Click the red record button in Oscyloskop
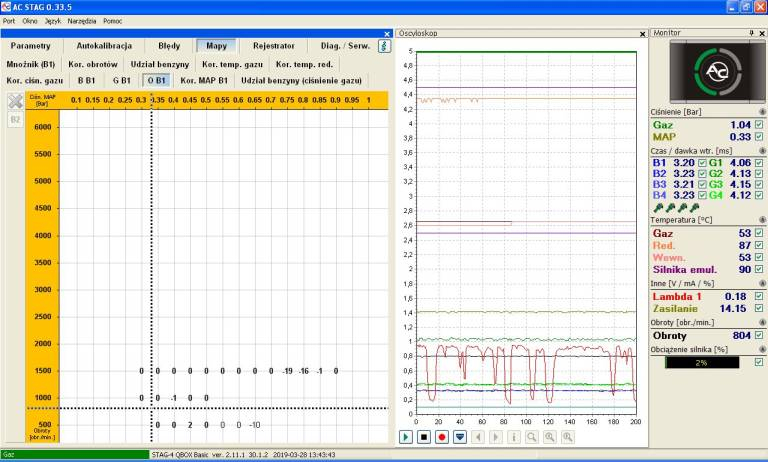 click(442, 437)
